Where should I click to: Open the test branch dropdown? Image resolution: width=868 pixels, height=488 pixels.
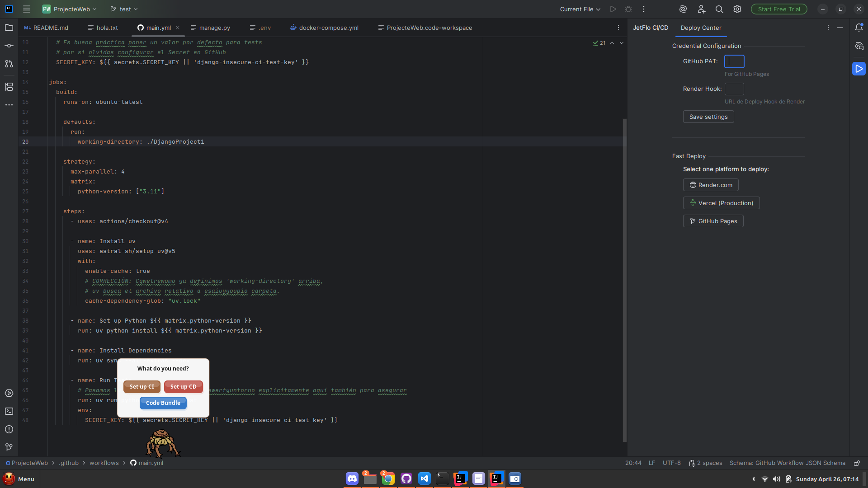pyautogui.click(x=124, y=9)
